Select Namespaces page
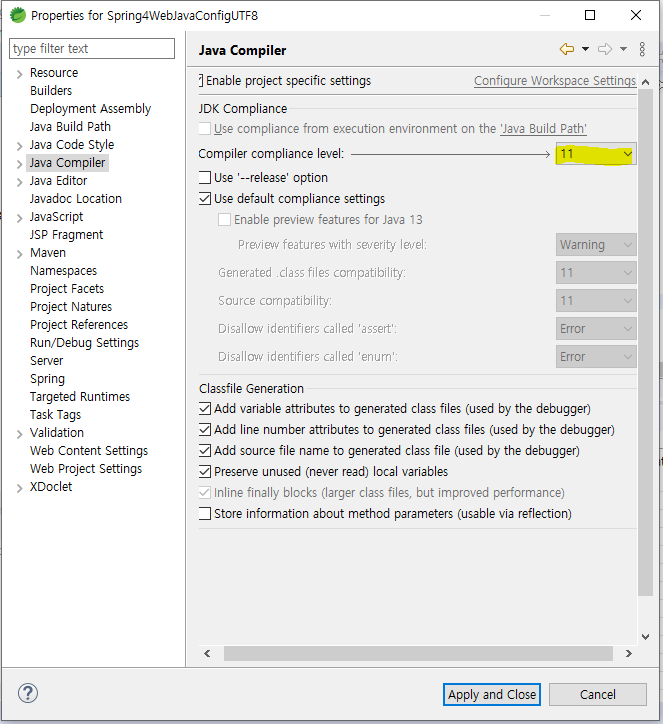The width and height of the screenshot is (663, 724). (64, 271)
